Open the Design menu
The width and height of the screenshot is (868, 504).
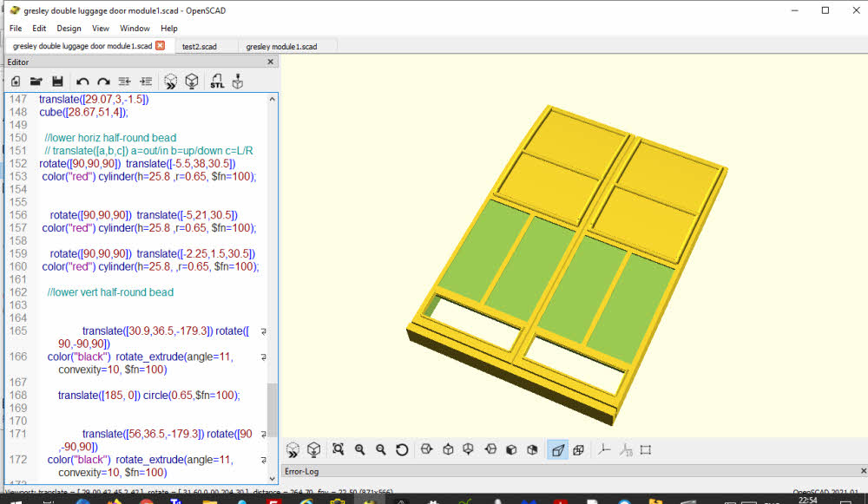point(69,28)
